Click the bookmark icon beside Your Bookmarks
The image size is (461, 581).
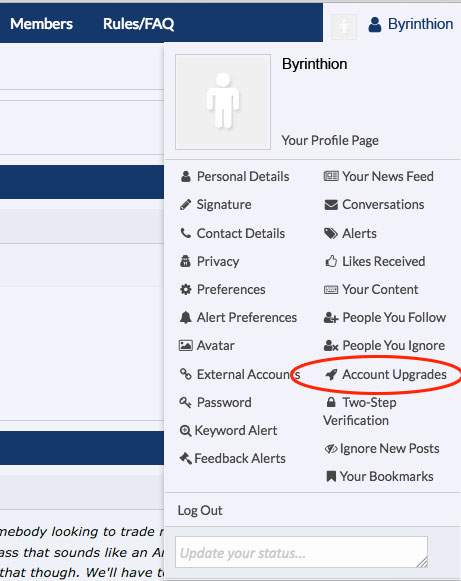(331, 476)
